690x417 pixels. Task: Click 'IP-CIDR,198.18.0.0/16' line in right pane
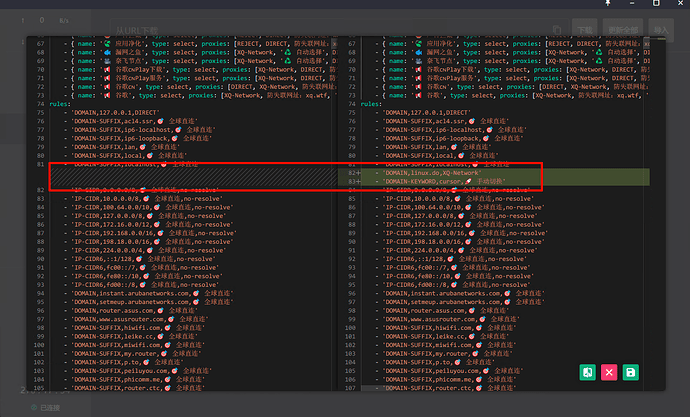[463, 241]
